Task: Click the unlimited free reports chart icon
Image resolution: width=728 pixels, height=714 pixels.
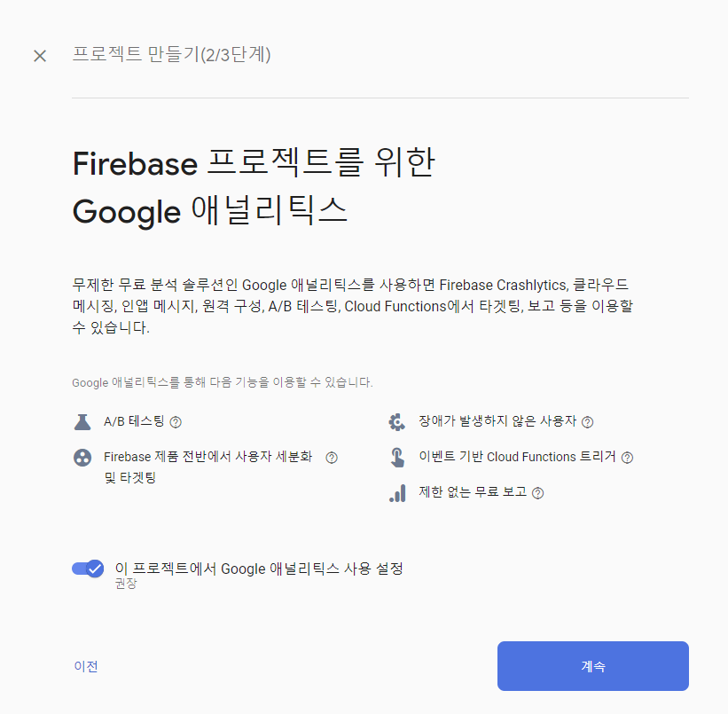Action: coord(399,492)
